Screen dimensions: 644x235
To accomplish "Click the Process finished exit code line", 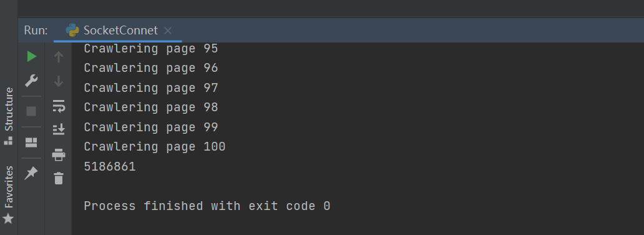I will coord(207,206).
